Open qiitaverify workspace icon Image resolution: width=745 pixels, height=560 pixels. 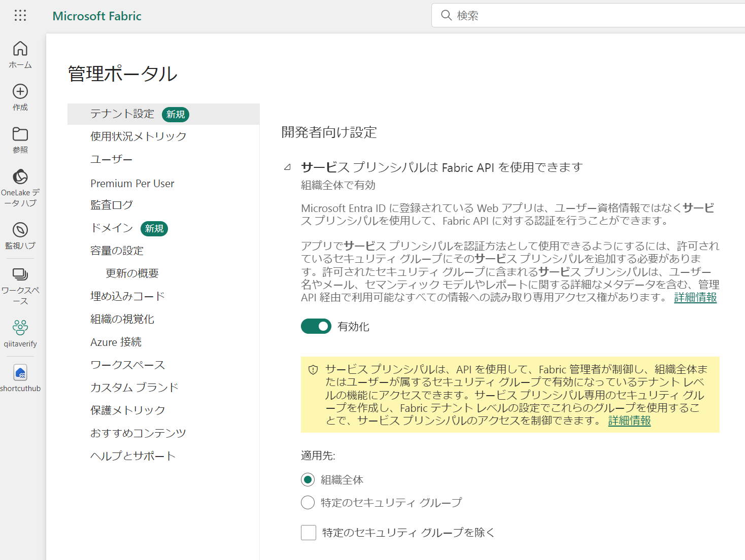(20, 327)
